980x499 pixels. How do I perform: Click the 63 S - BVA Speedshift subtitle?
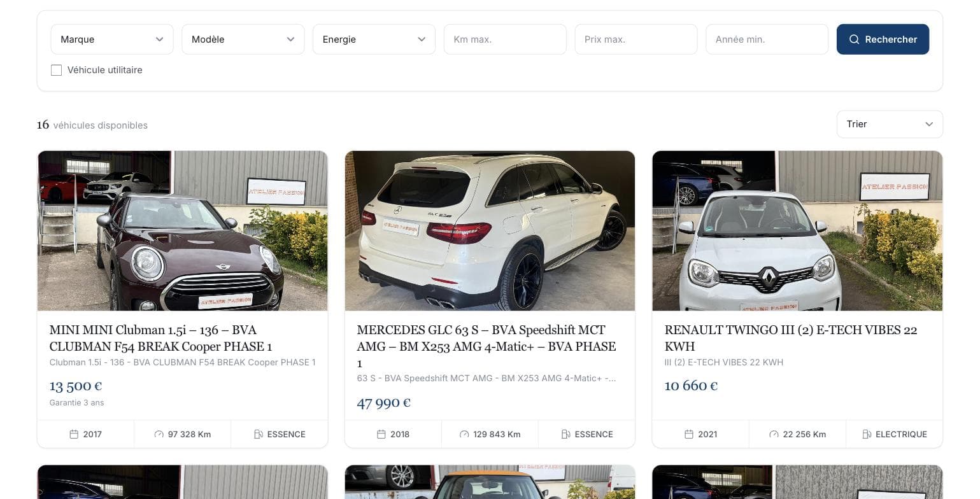click(x=486, y=378)
